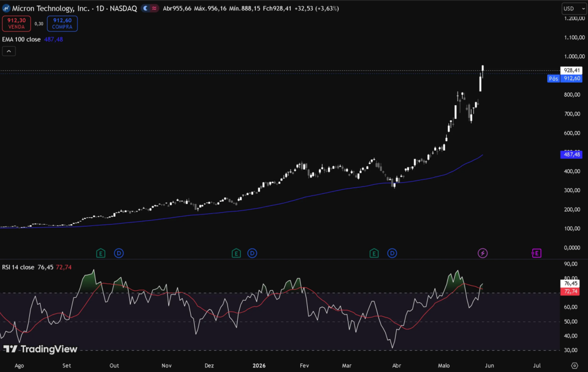588x372 pixels.
Task: Open the USD currency dropdown
Action: [x=574, y=8]
